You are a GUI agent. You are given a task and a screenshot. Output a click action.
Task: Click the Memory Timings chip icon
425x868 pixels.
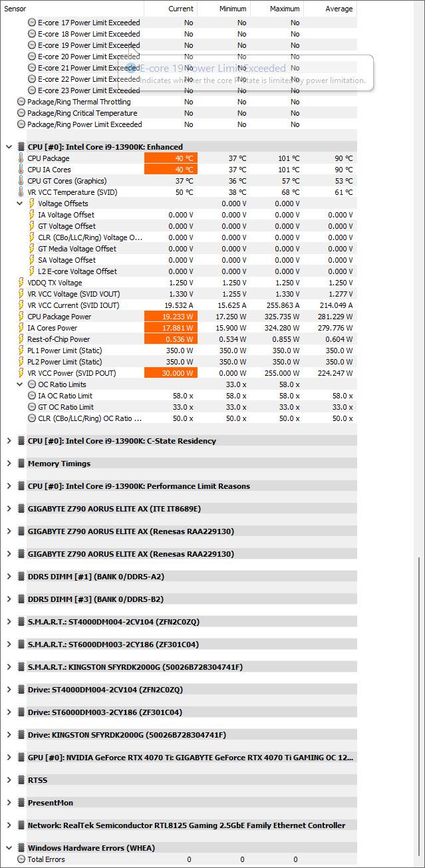21,464
